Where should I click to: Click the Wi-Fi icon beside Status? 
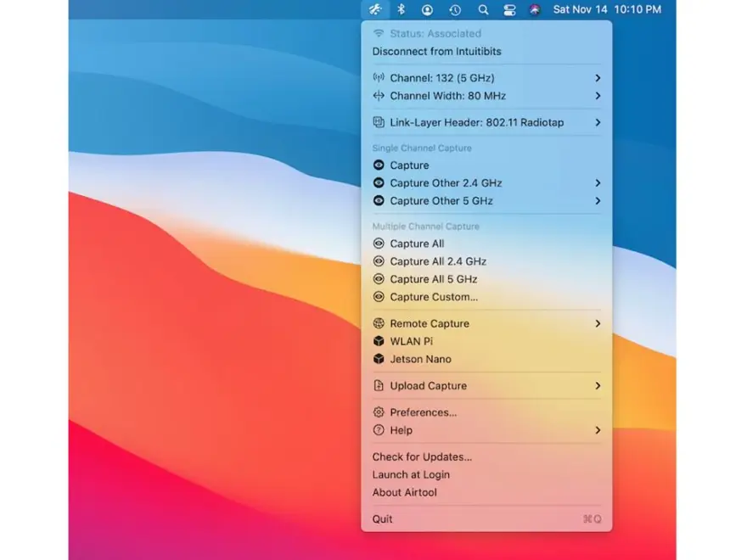click(x=379, y=33)
